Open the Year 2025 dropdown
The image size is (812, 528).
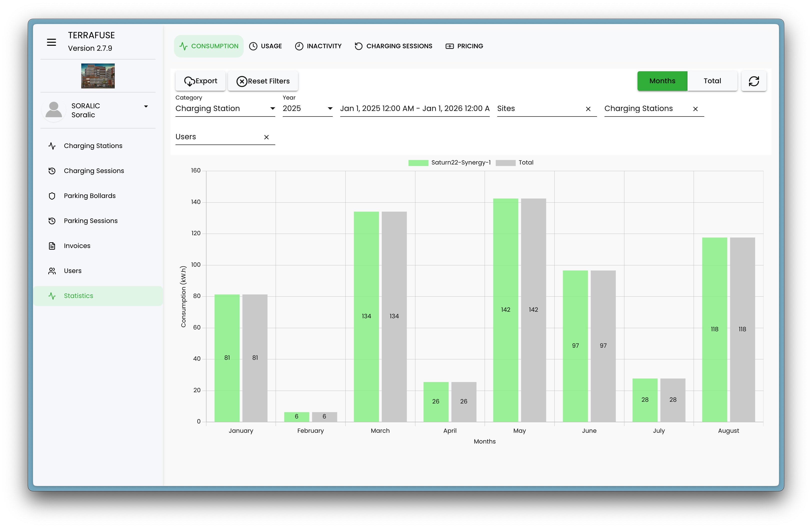click(307, 109)
